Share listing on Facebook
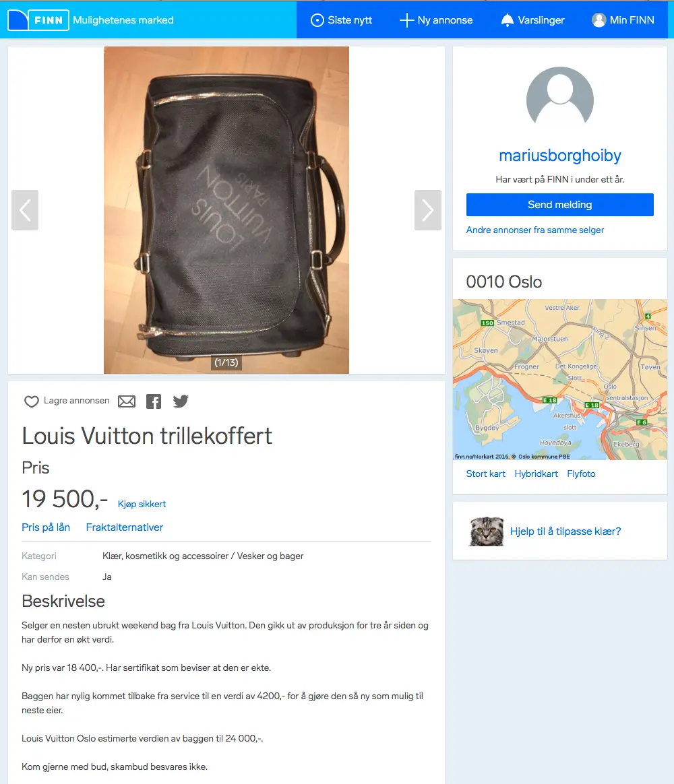The image size is (674, 784). click(x=154, y=401)
